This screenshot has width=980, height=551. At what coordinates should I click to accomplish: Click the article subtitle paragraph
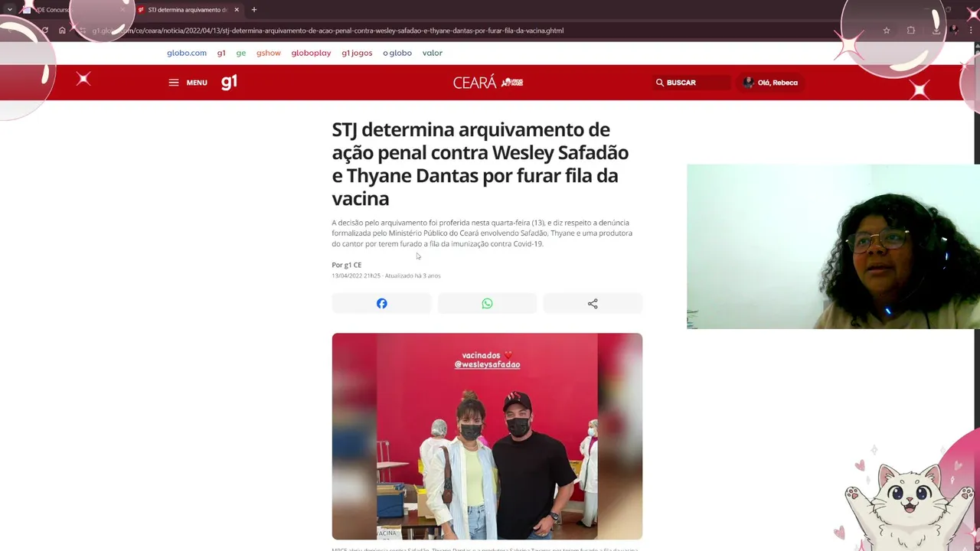tap(482, 233)
